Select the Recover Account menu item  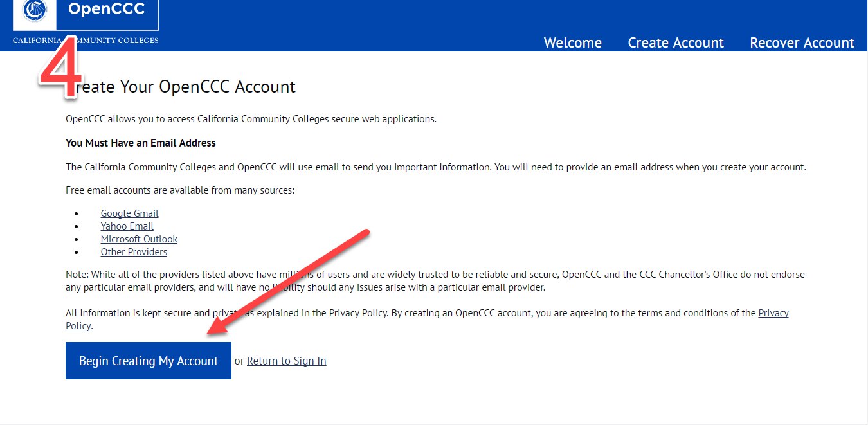click(802, 42)
